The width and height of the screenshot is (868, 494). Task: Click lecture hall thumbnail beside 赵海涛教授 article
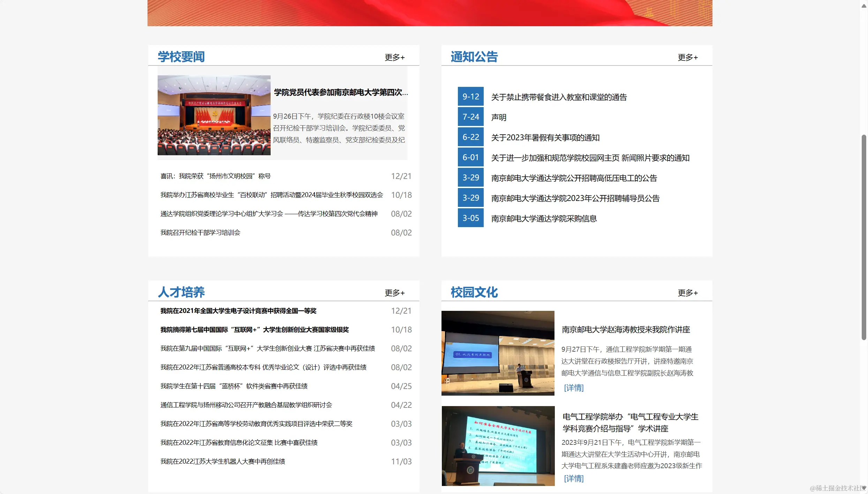coord(498,353)
